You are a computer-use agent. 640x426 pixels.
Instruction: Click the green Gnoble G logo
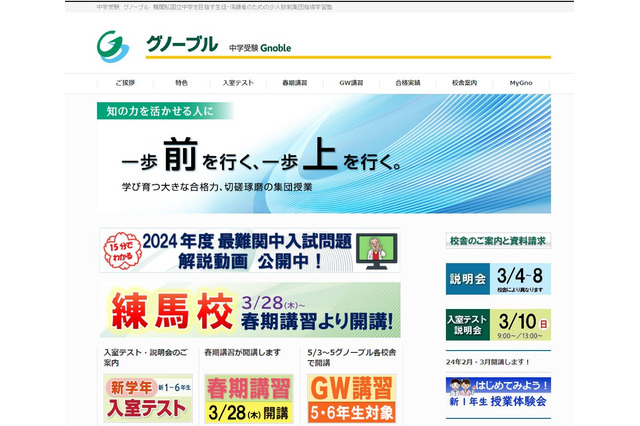click(113, 46)
